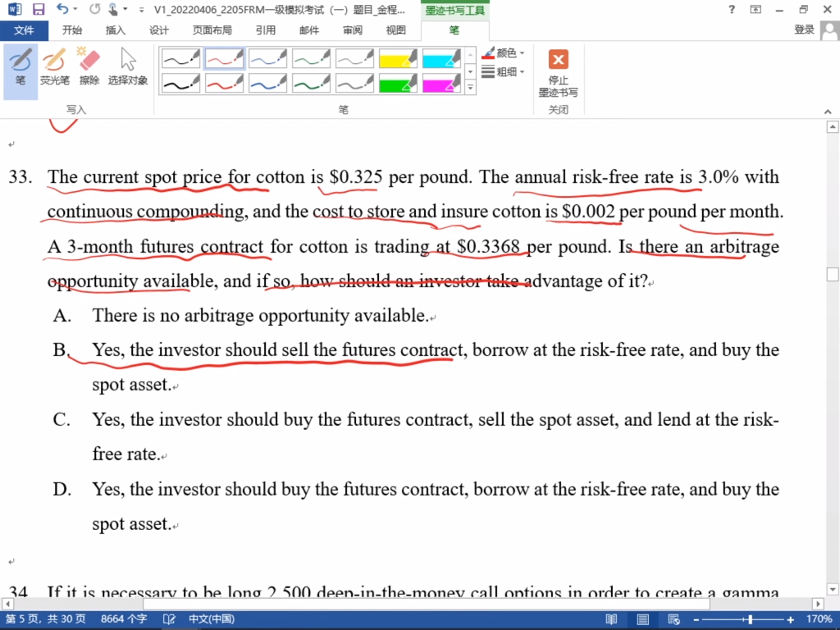The width and height of the screenshot is (840, 630).
Task: Click Stop Inking (停止墨迹书写) button
Action: pos(558,73)
